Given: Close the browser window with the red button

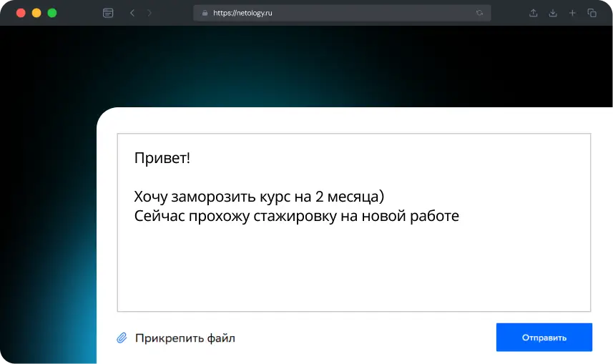Looking at the screenshot, I should tap(20, 13).
